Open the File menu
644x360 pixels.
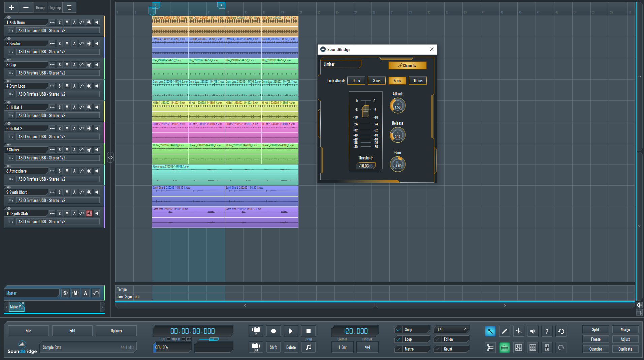pos(28,331)
